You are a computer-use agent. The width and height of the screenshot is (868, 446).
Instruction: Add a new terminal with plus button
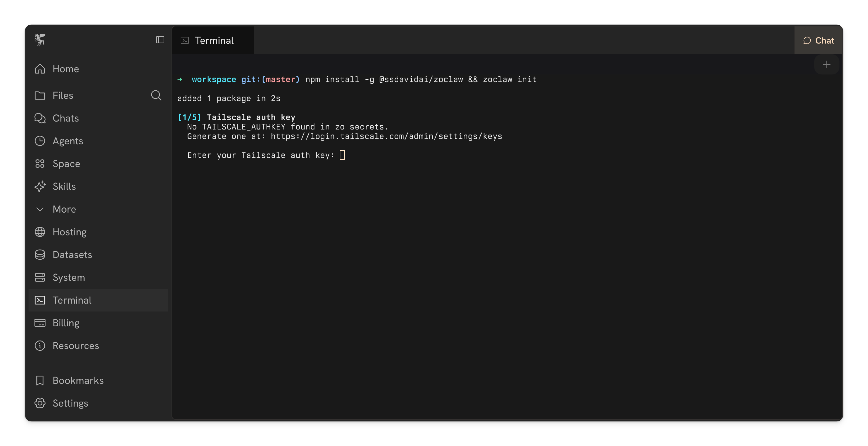826,64
